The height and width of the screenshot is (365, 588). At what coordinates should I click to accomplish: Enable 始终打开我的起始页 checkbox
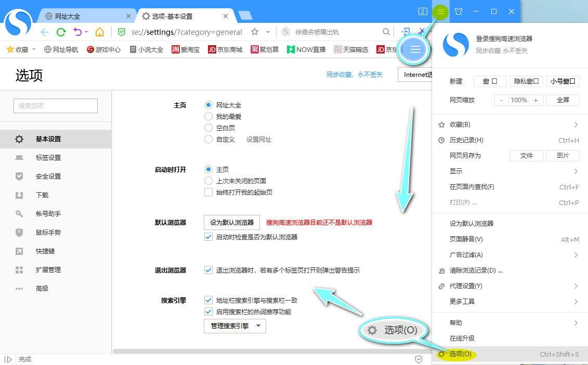pos(208,192)
